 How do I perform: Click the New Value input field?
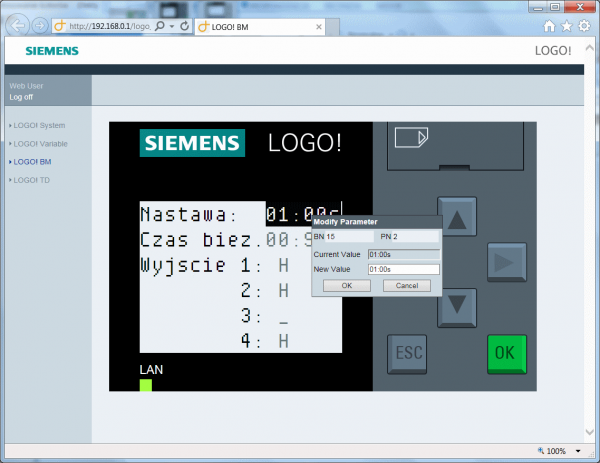[404, 269]
